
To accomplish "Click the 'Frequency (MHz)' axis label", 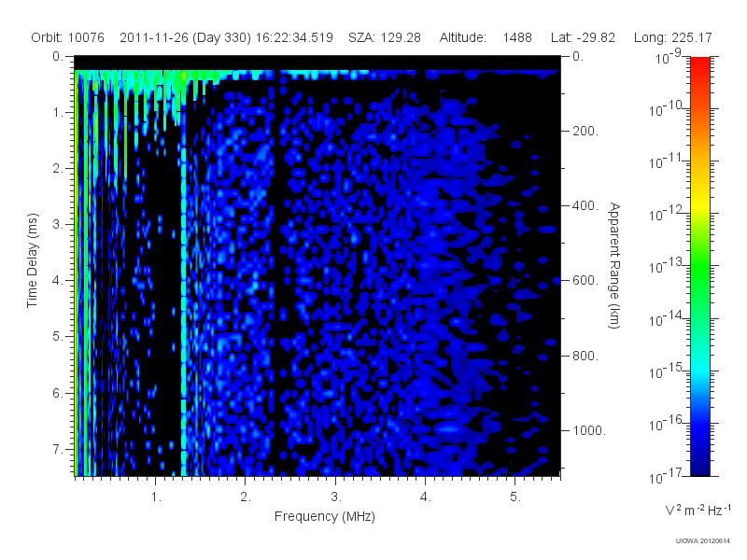I will coord(324,516).
